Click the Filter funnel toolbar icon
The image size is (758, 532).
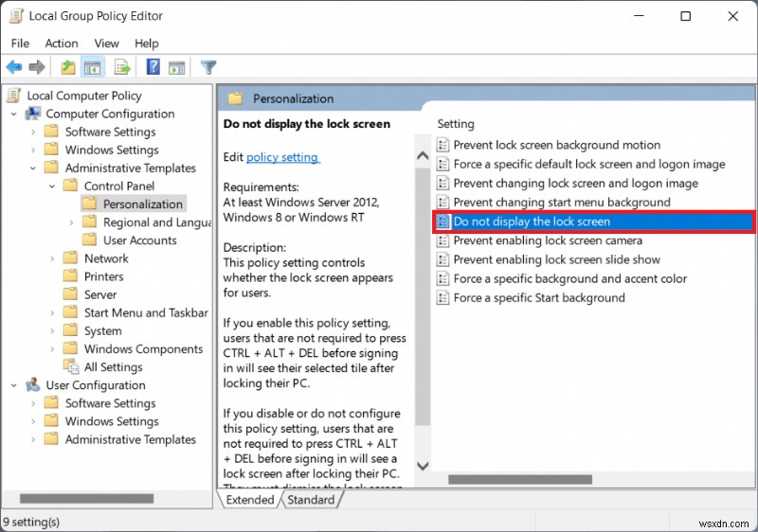click(208, 67)
